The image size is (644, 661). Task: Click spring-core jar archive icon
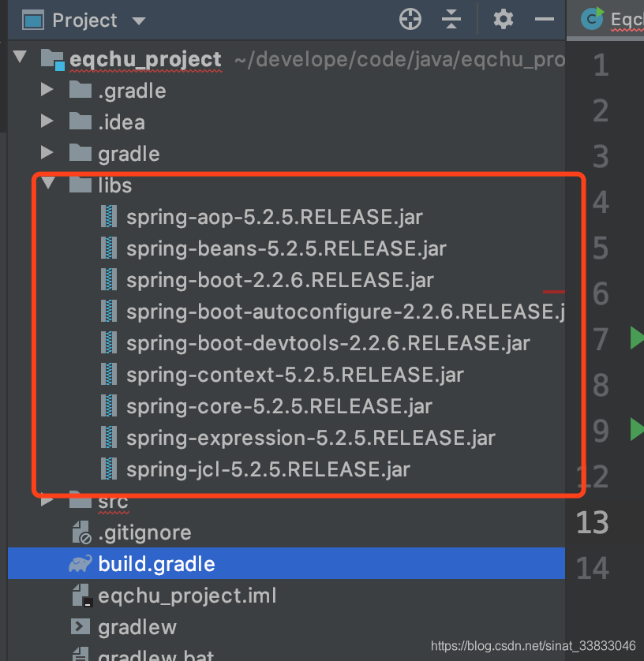[109, 406]
